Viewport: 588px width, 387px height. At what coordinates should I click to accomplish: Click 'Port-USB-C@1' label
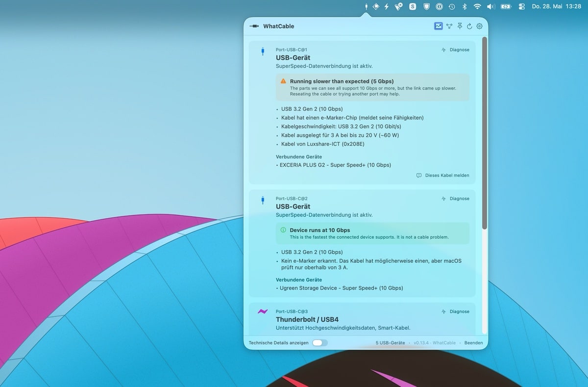tap(292, 50)
